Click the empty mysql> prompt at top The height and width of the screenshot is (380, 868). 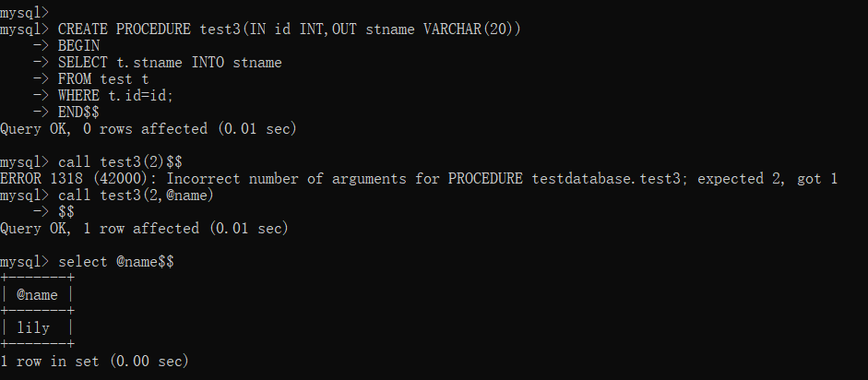(24, 11)
